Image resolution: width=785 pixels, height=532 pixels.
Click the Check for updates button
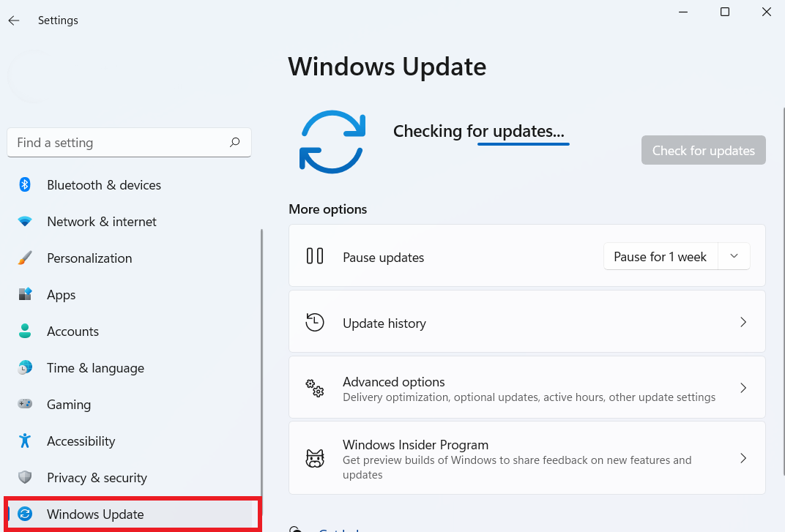704,150
